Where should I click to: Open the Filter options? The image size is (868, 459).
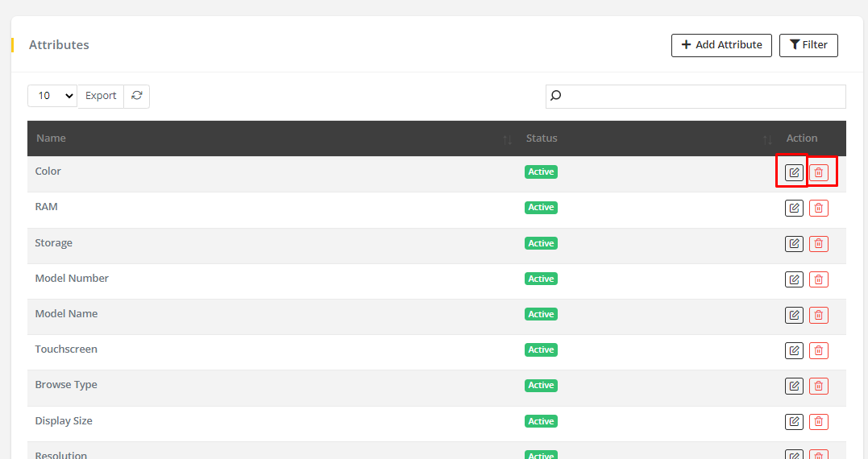pyautogui.click(x=808, y=45)
